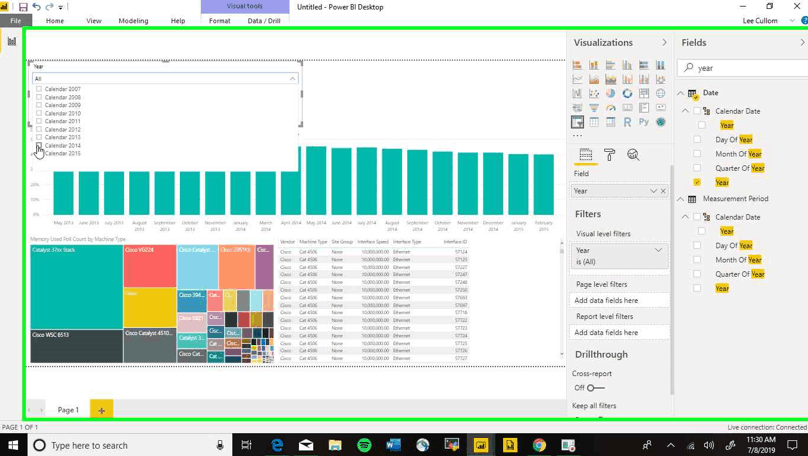
Task: Choose the Table visualization icon
Action: 594,122
